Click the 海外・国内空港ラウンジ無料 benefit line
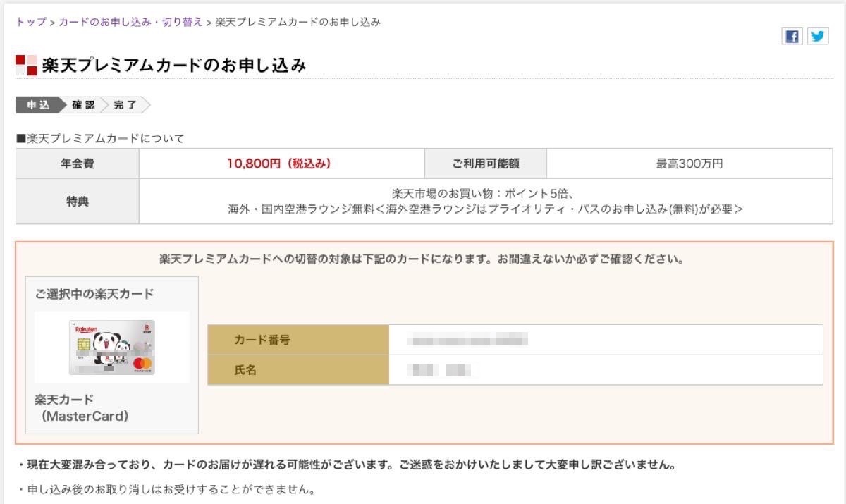 pyautogui.click(x=486, y=209)
